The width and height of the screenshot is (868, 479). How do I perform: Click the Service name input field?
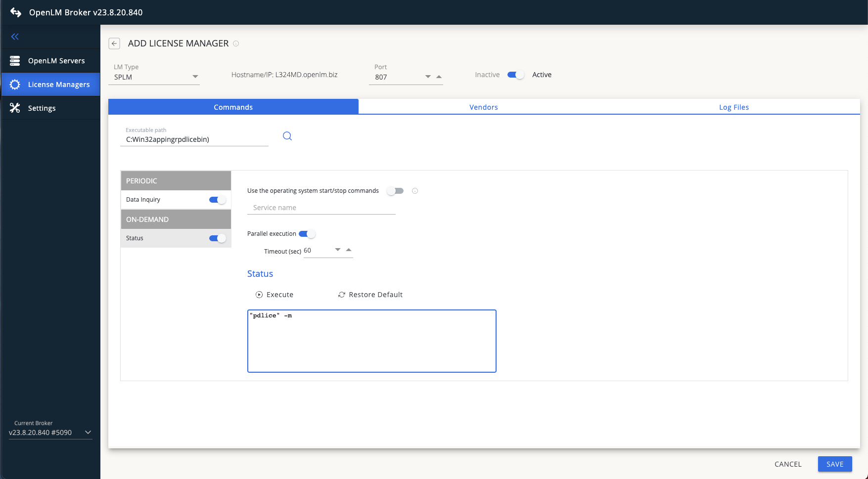[x=321, y=208]
